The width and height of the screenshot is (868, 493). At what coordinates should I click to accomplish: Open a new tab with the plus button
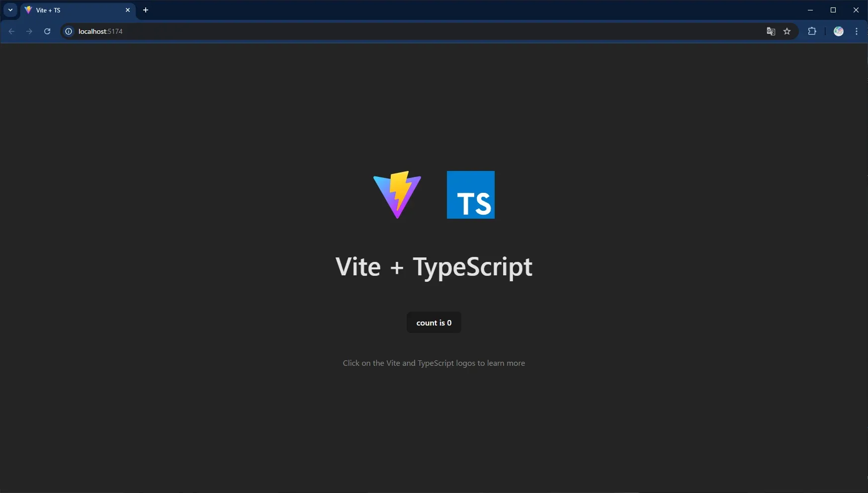146,10
